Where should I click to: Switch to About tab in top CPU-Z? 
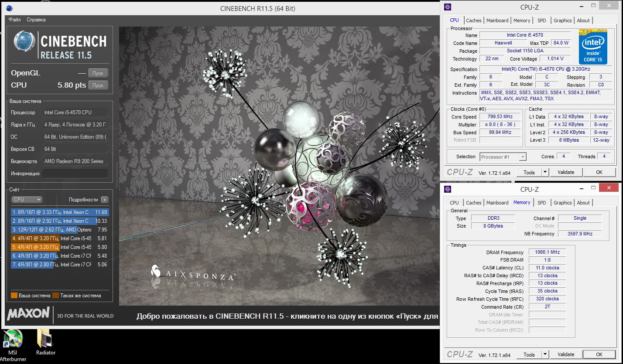583,20
